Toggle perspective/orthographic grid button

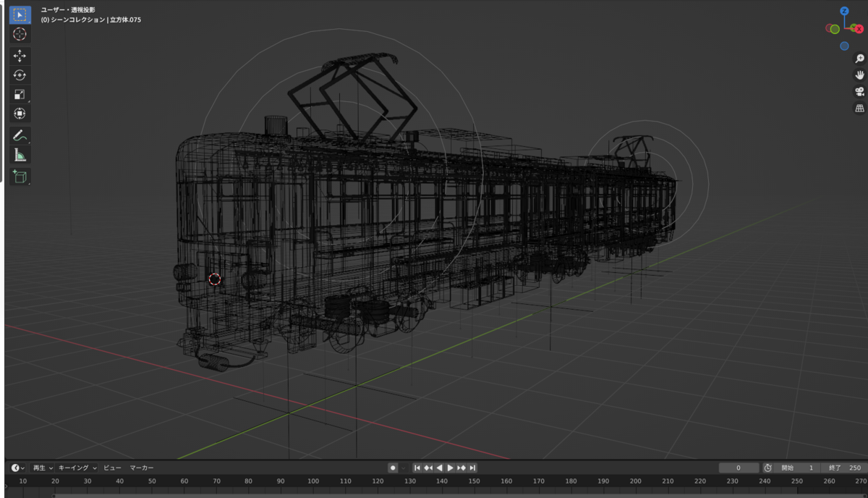pos(860,108)
